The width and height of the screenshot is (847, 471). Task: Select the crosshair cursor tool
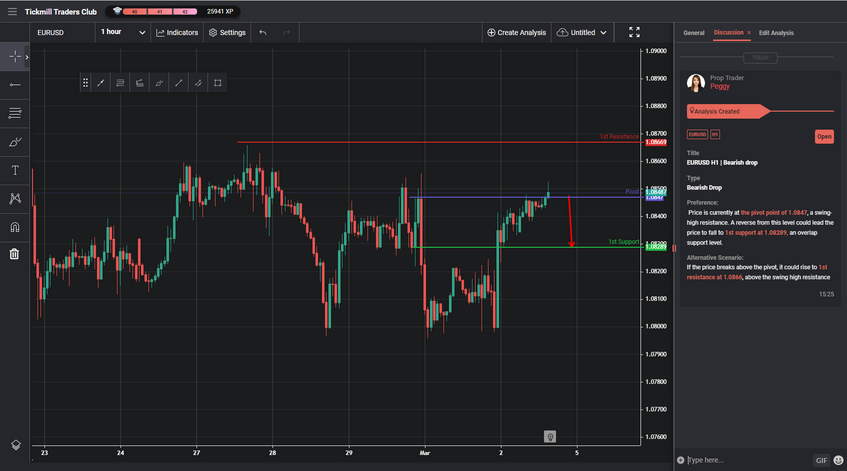(x=14, y=56)
